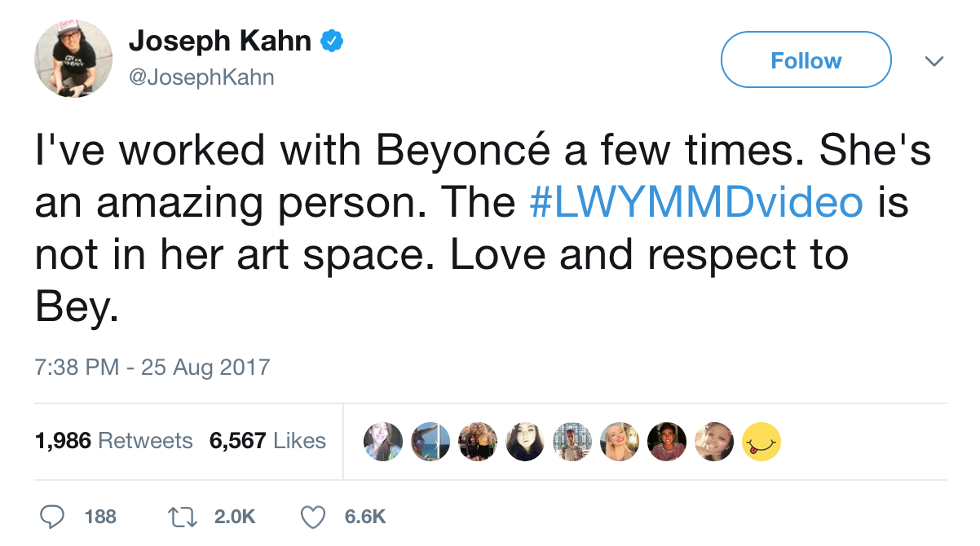Open the @JosephKahn handle link
This screenshot has width=980, height=546.
pyautogui.click(x=202, y=77)
